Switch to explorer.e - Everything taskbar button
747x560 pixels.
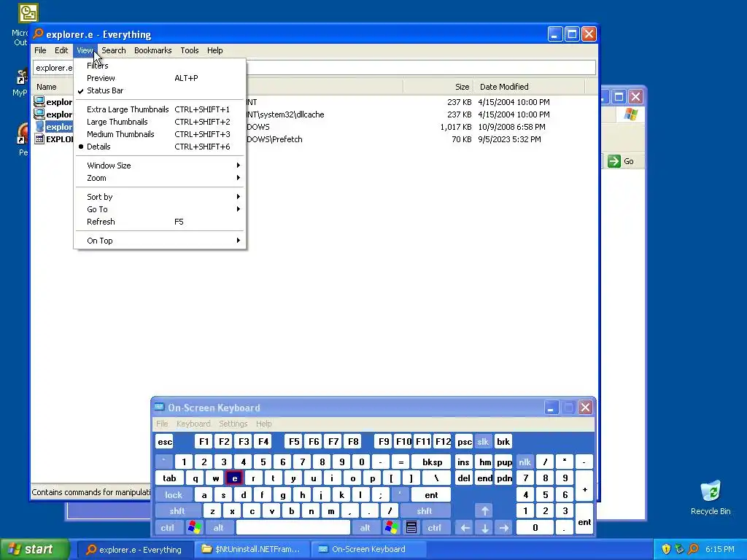pos(134,550)
